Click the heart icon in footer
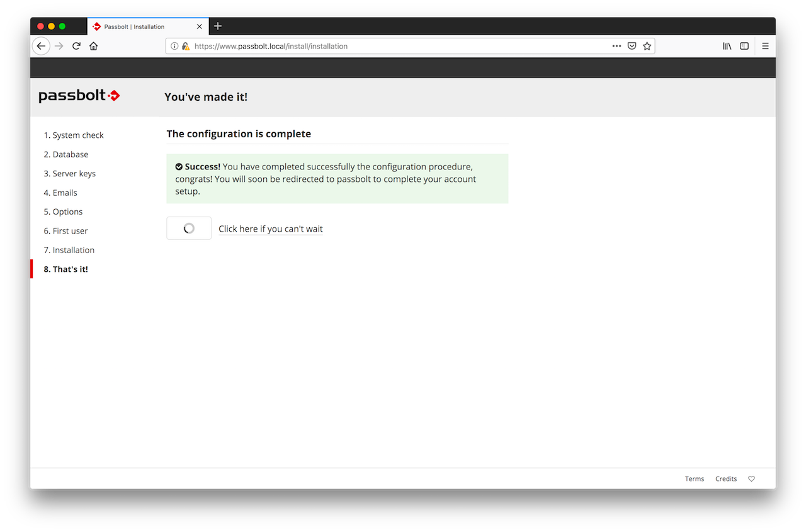 (751, 479)
